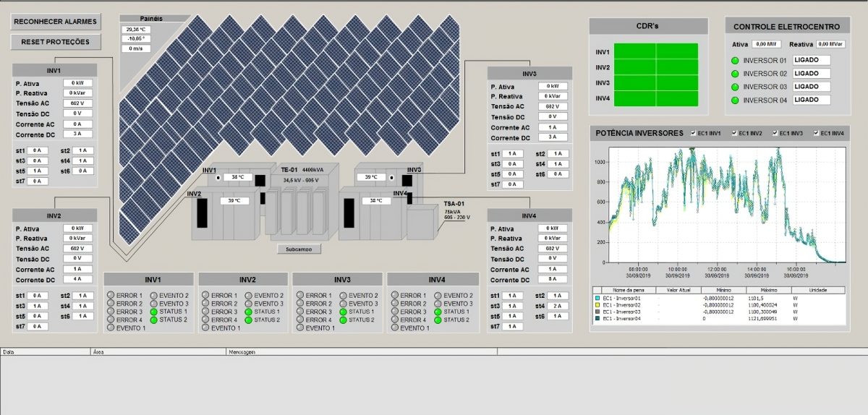Viewport: 868px width, 415px height.
Task: Click the yellow EC1 Inversor02 legend swatch
Action: pyautogui.click(x=597, y=304)
